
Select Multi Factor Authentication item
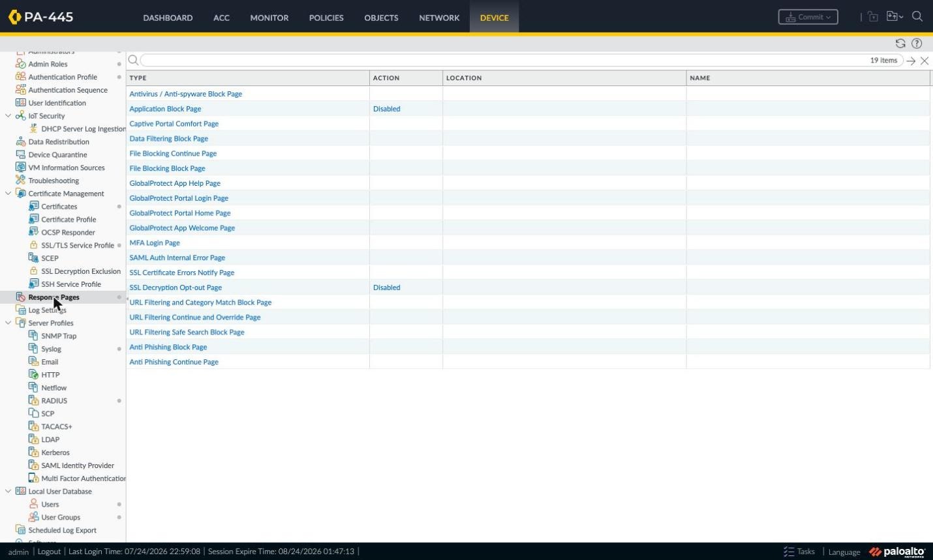84,479
